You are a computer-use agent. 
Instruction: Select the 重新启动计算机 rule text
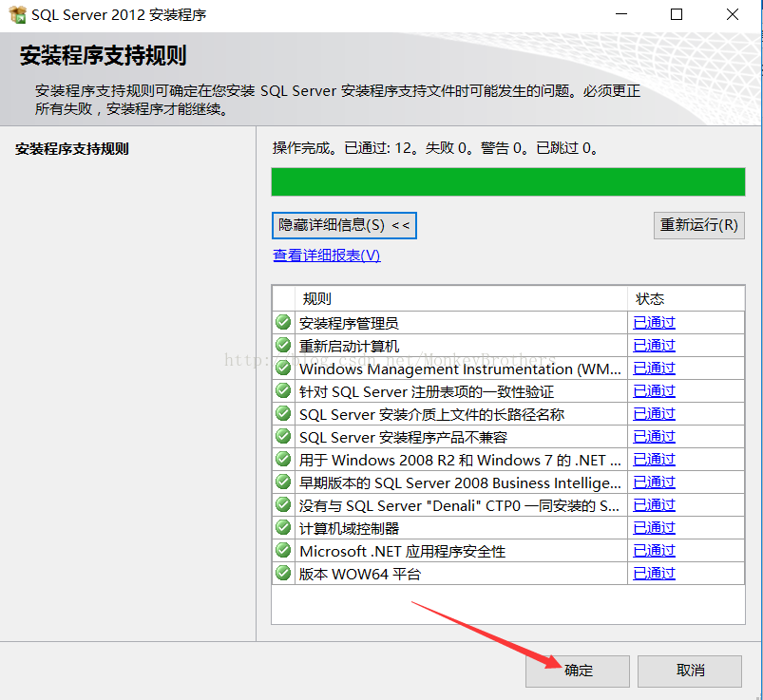tap(349, 346)
